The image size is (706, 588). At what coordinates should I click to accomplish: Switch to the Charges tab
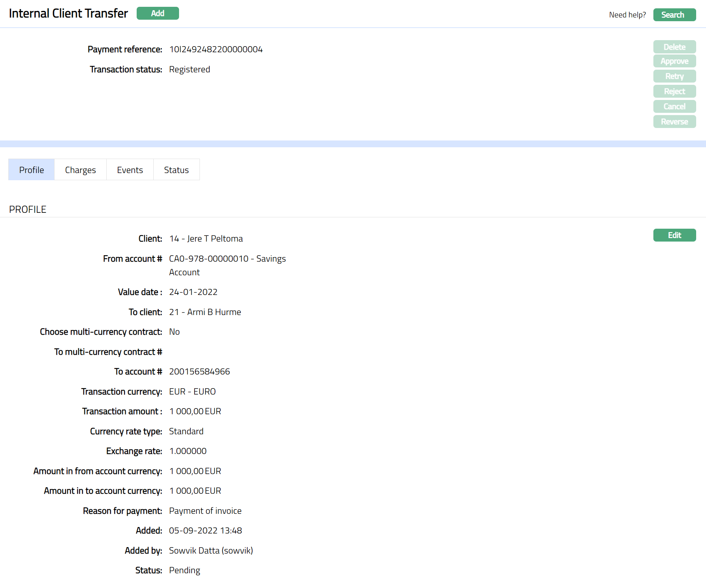pyautogui.click(x=80, y=170)
